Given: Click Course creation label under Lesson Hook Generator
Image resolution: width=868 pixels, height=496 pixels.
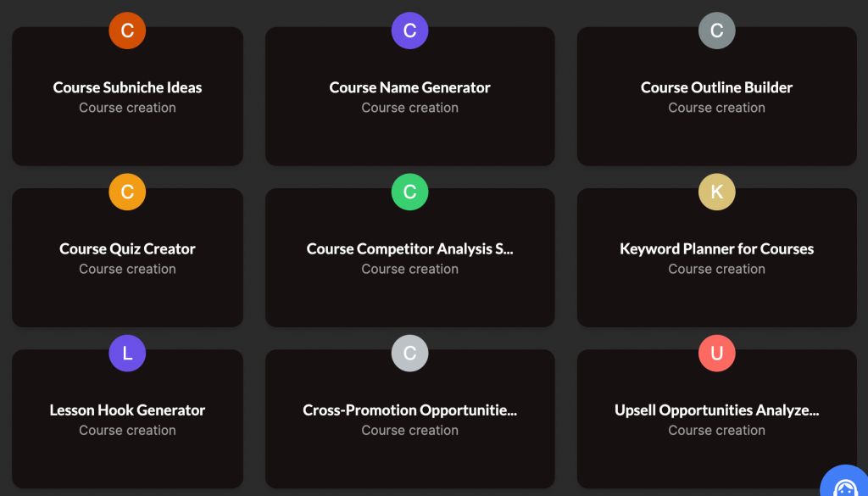Looking at the screenshot, I should pyautogui.click(x=127, y=430).
